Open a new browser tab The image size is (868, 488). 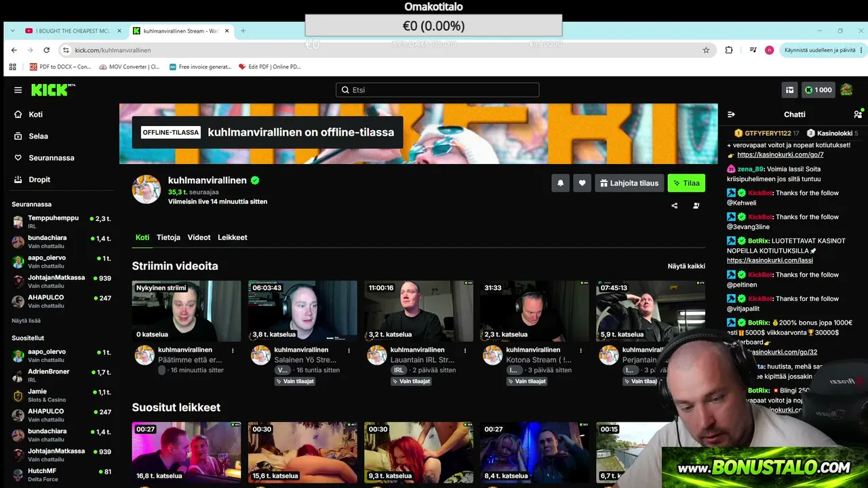(x=243, y=30)
